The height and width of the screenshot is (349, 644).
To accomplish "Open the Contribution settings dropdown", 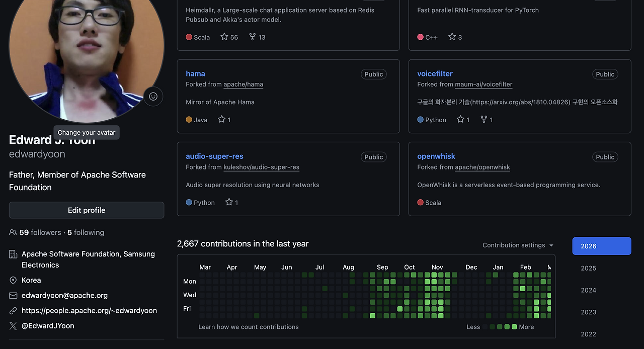I will pyautogui.click(x=518, y=245).
